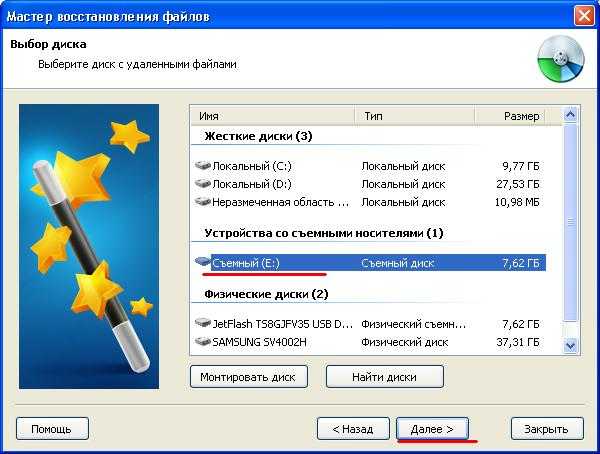Image resolution: width=600 pixels, height=454 pixels.
Task: Select the Локальный (D:) disk row
Action: [x=369, y=184]
